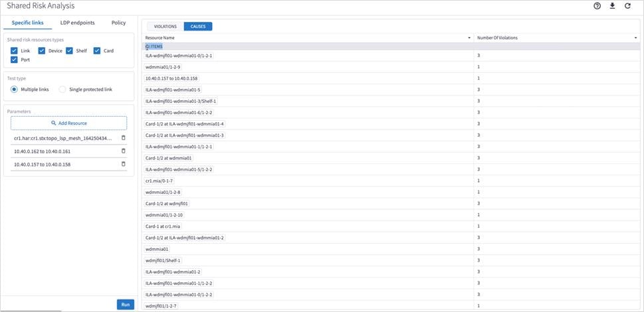Click Card-1/2 at ILA-wdmjfl01-wdmmia01-2
The image size is (644, 312).
184,238
